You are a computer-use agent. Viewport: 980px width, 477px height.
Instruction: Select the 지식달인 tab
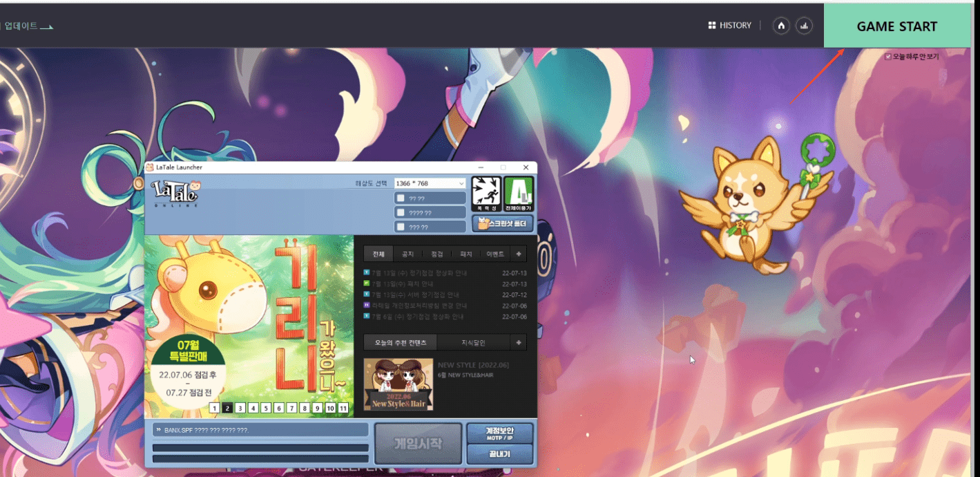tap(474, 342)
